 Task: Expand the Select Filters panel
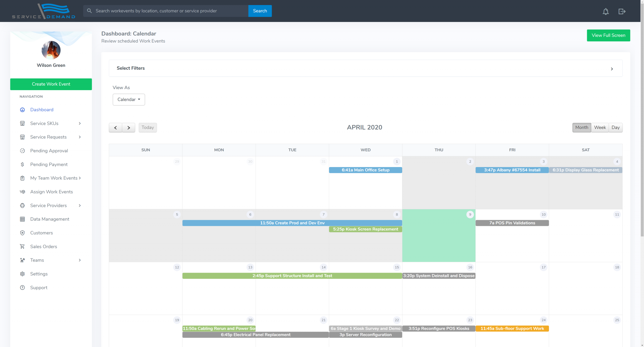[612, 69]
